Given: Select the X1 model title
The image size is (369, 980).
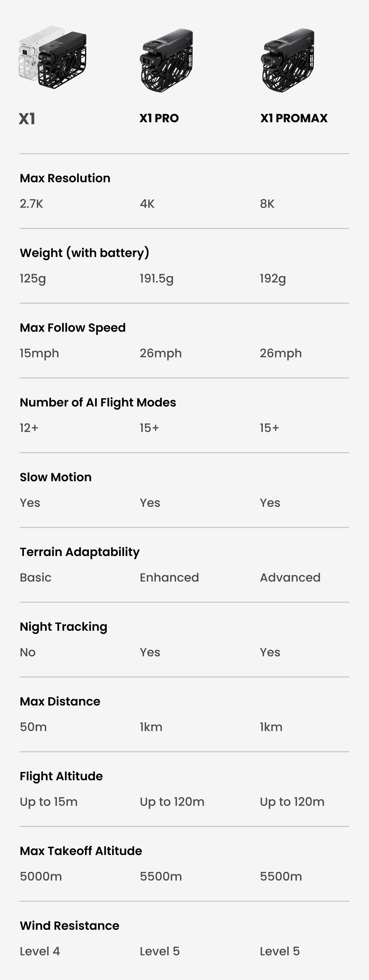Looking at the screenshot, I should (27, 119).
